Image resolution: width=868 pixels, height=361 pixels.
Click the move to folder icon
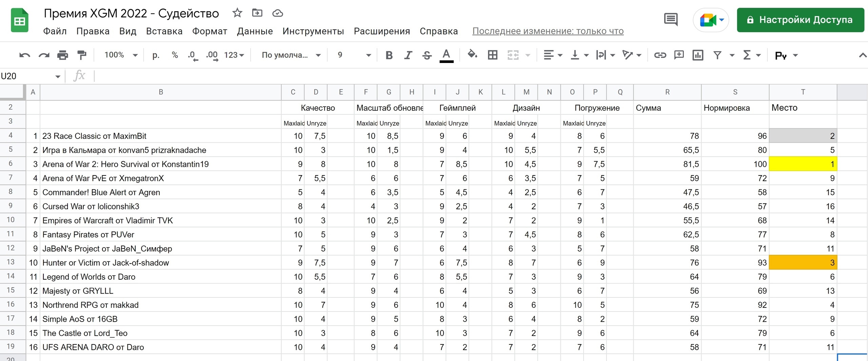point(257,13)
